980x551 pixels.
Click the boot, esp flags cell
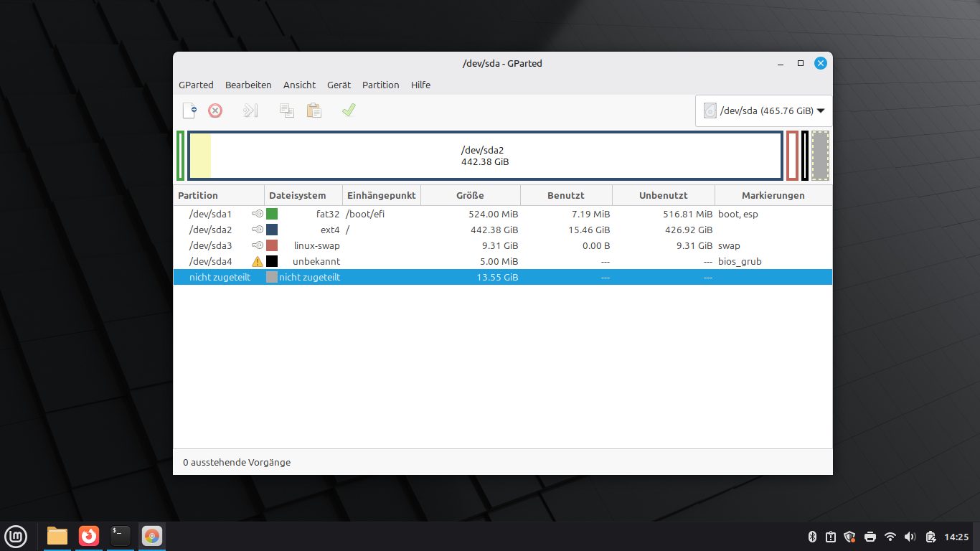(738, 214)
